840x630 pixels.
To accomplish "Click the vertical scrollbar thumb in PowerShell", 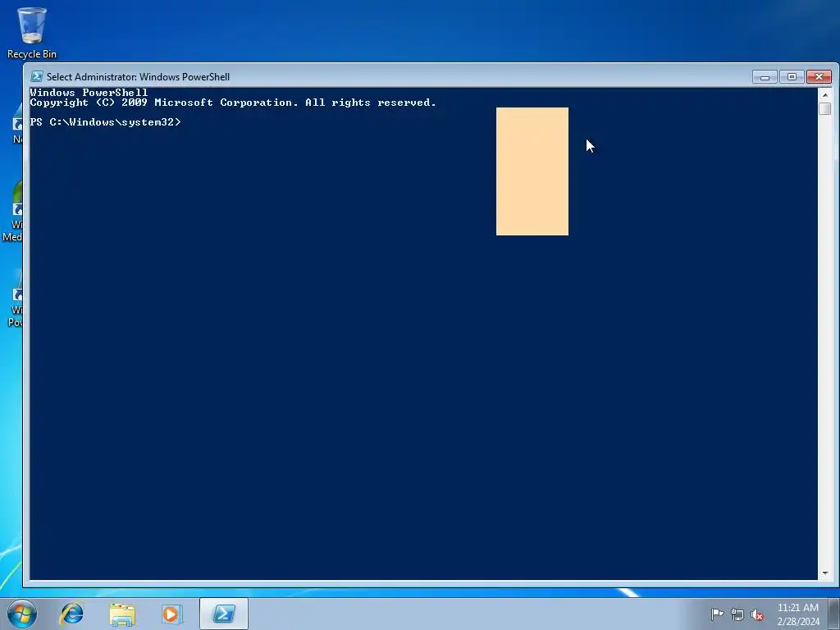I will click(825, 108).
